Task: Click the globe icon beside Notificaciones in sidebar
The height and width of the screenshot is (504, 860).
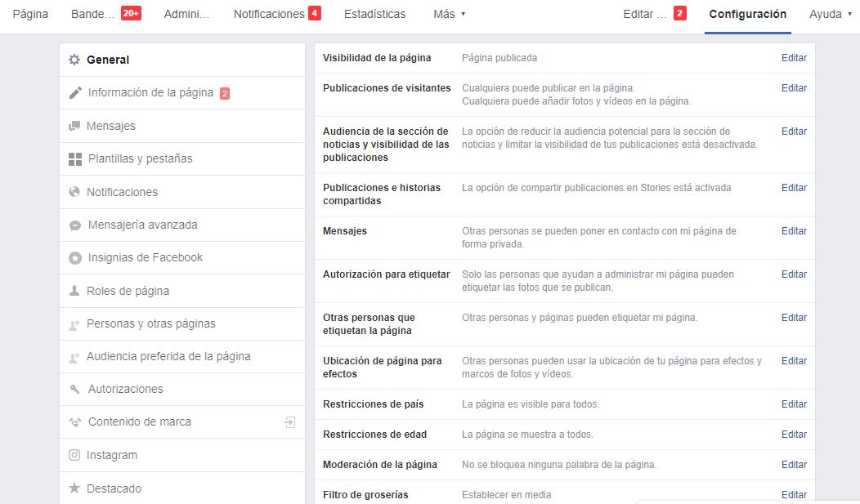Action: (x=74, y=192)
